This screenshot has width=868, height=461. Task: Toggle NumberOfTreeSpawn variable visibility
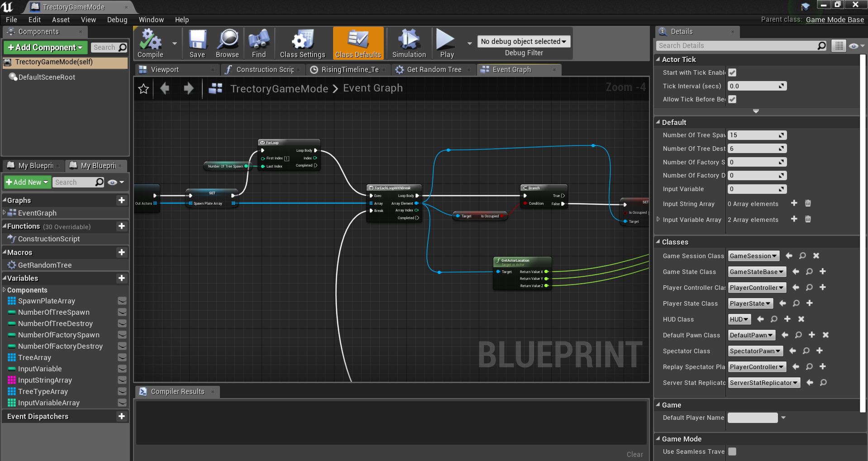point(122,312)
